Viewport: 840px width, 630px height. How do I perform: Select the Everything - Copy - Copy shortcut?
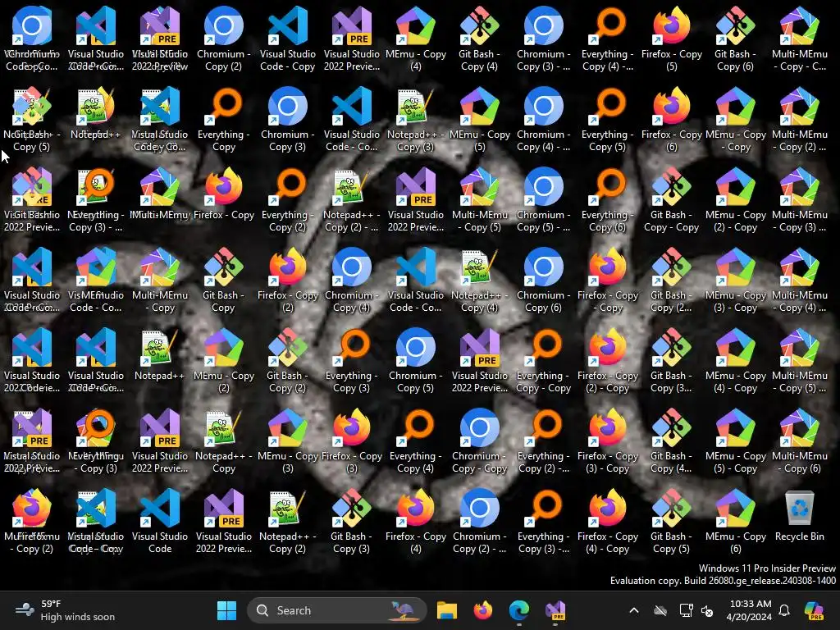(543, 361)
